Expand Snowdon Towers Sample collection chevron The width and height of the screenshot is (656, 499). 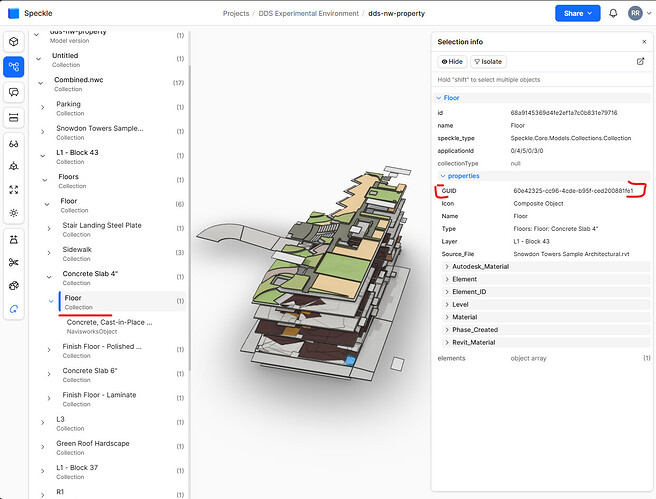[43, 132]
